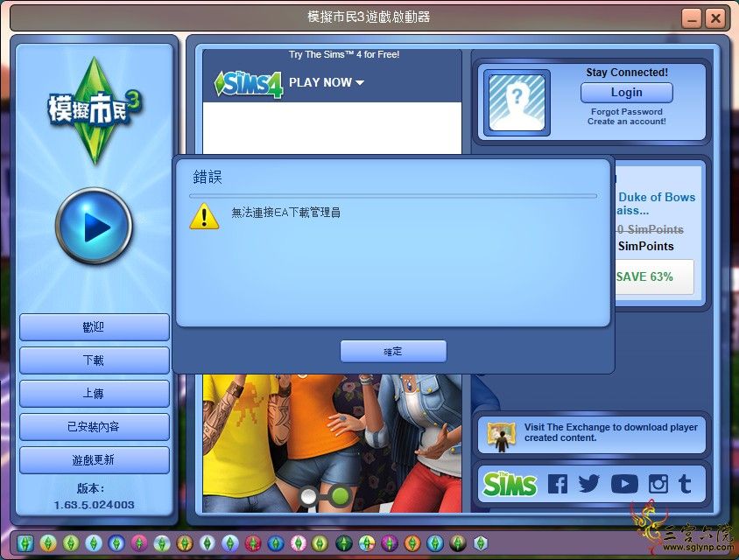Click the blue round Play button
The image size is (739, 560).
click(x=94, y=227)
